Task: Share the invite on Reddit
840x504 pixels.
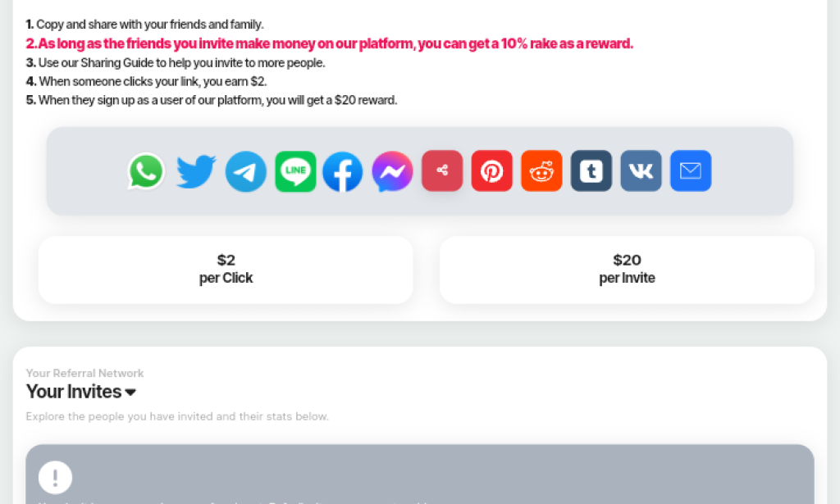Action: 541,171
